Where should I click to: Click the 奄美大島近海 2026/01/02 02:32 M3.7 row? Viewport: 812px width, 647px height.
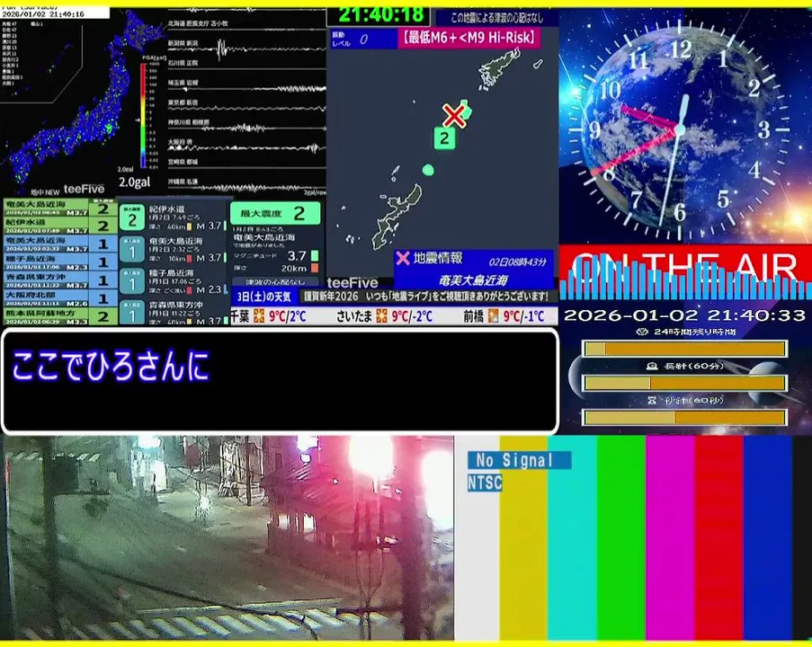(59, 244)
